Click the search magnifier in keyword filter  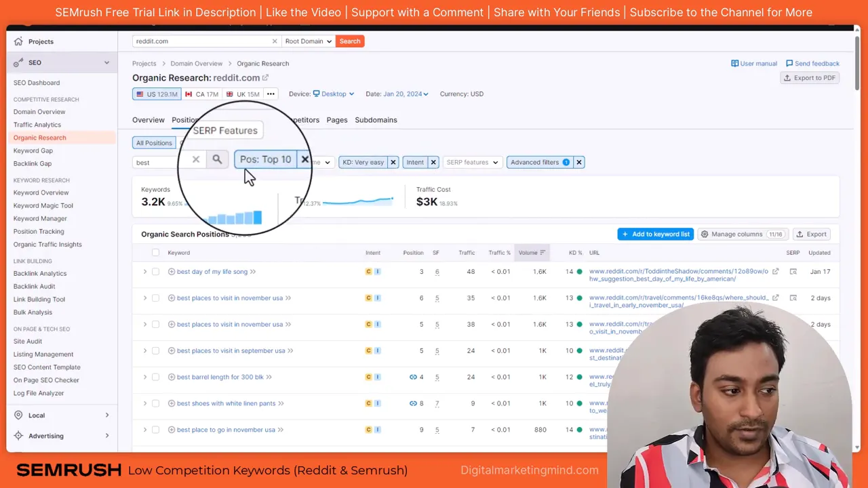point(217,159)
